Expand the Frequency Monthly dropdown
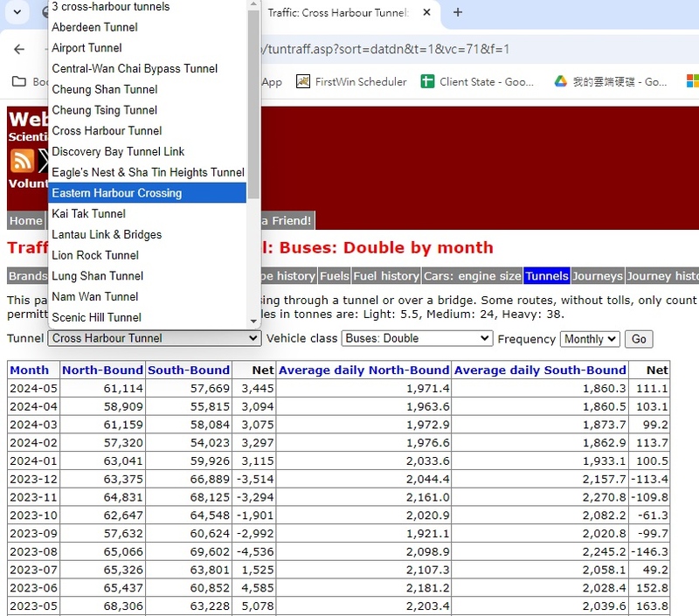 (x=591, y=339)
